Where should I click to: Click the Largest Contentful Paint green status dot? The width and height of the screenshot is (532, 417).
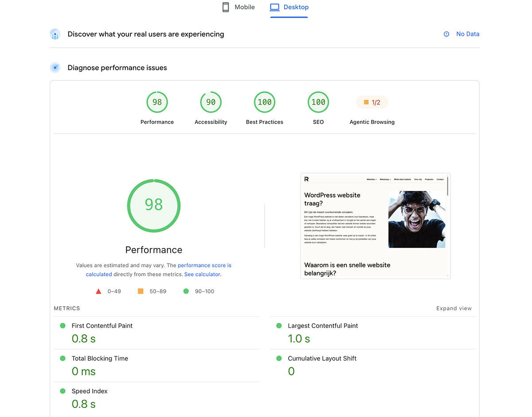click(279, 326)
